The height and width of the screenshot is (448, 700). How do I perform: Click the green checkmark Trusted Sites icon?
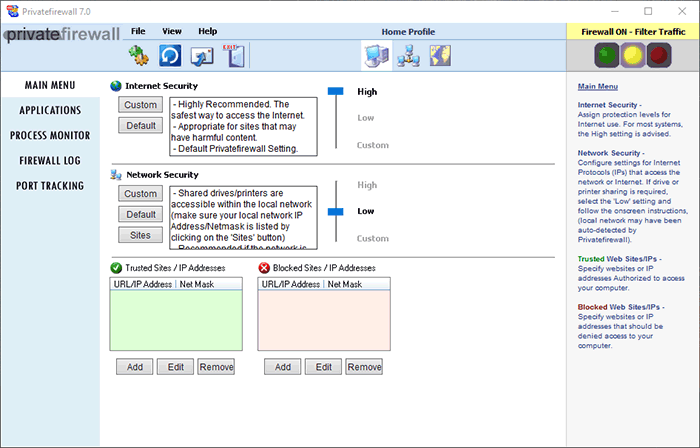click(116, 268)
